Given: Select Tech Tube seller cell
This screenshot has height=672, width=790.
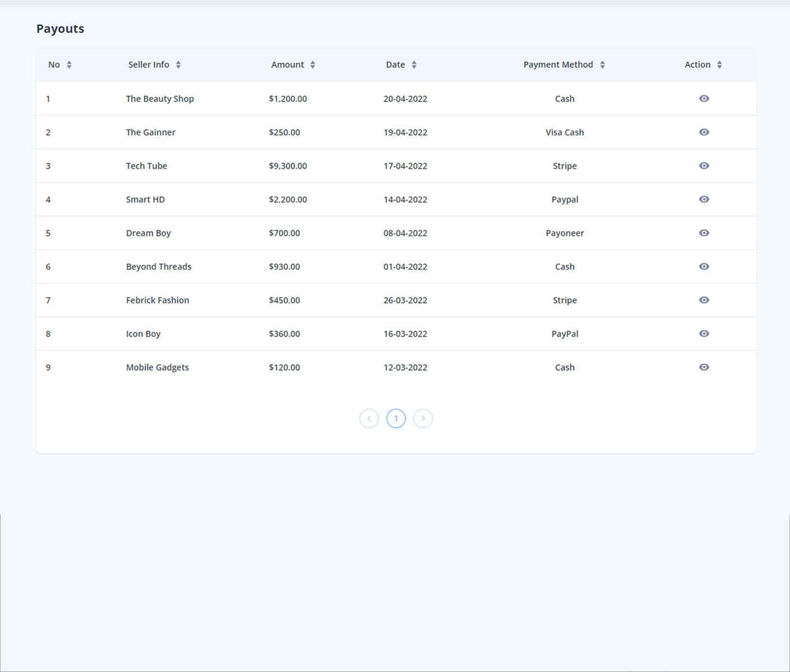Looking at the screenshot, I should [x=146, y=166].
